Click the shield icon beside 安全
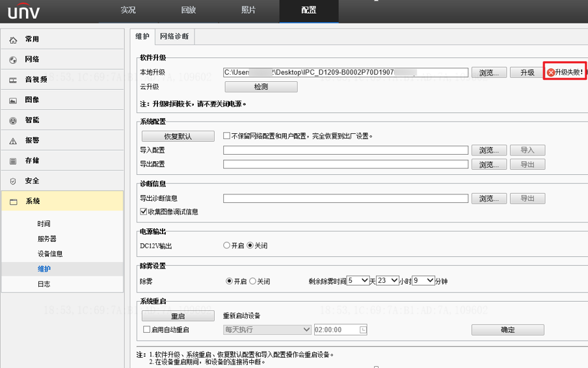588x368 pixels. (x=13, y=181)
